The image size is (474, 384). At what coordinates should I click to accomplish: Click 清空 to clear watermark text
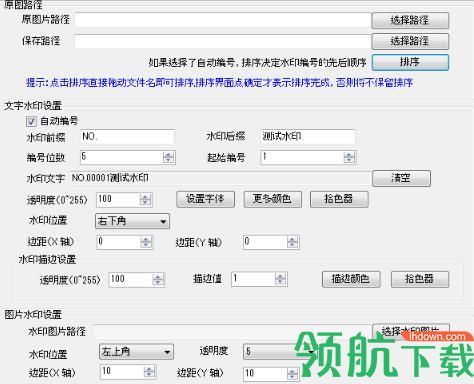(401, 178)
